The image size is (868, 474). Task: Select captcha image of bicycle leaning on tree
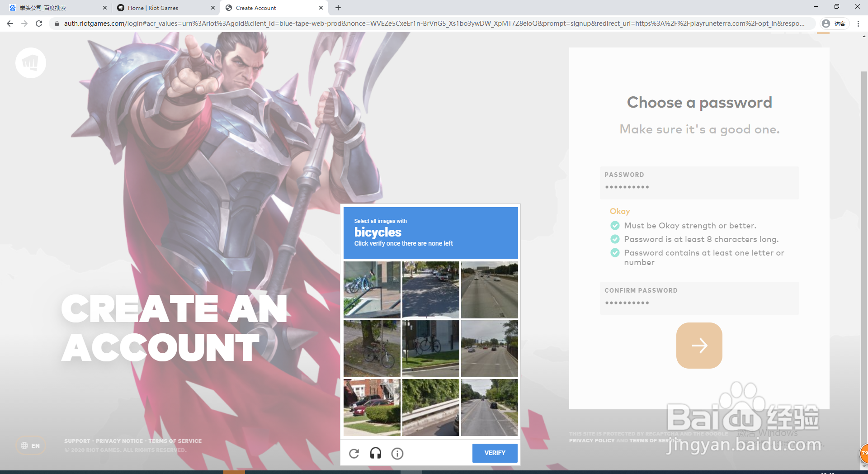pyautogui.click(x=372, y=349)
